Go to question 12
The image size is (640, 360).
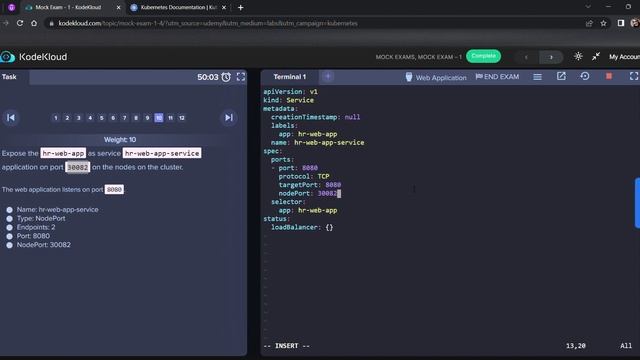pos(182,118)
